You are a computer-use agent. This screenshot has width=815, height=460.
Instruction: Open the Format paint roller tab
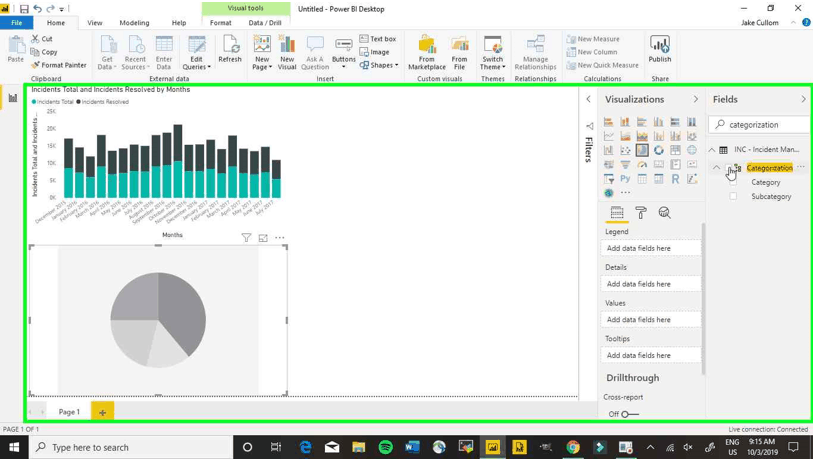click(641, 213)
